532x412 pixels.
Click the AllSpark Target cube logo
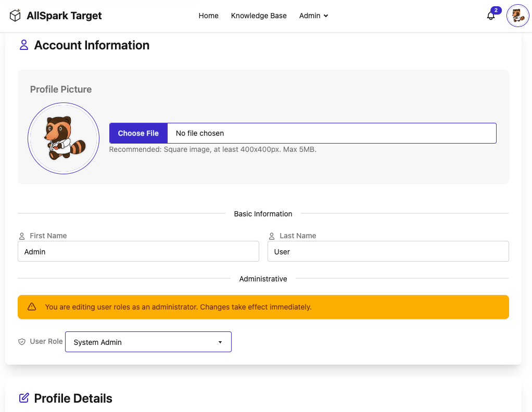click(x=15, y=16)
